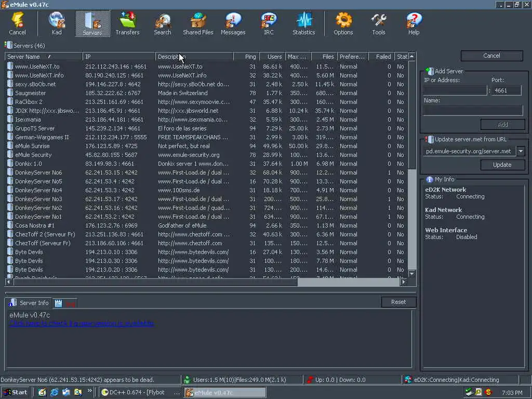Select ChezToff 2 (Serveur Fr) row

206,234
